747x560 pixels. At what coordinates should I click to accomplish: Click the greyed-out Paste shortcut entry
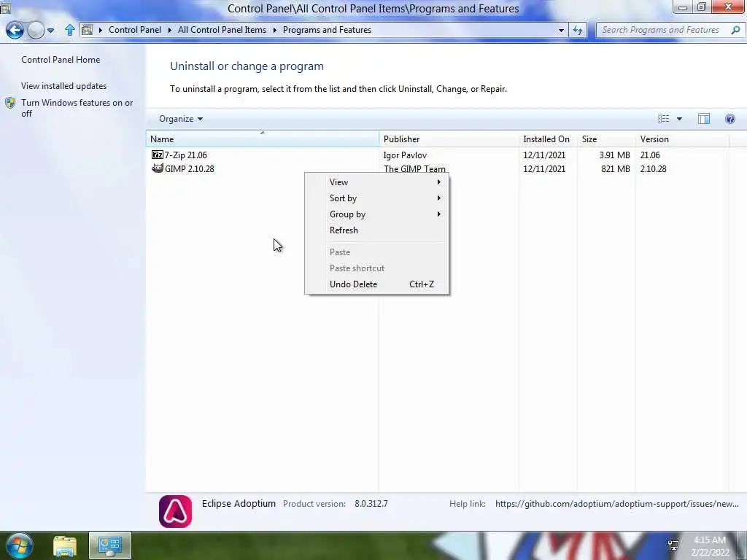click(376, 268)
